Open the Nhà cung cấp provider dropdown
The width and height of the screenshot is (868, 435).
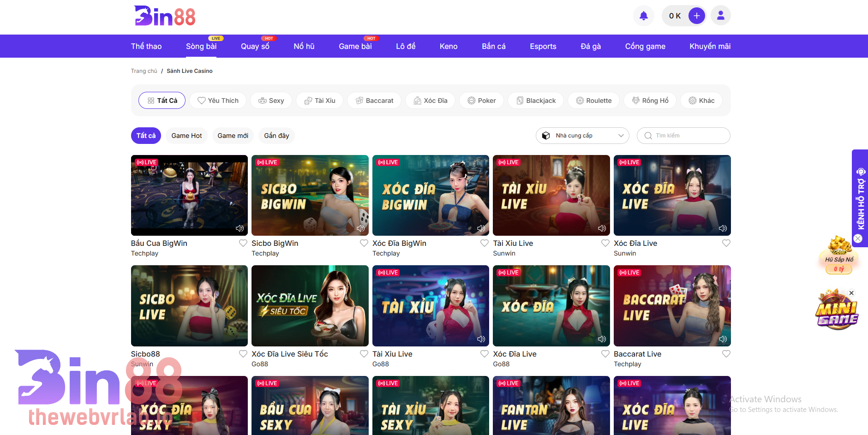point(582,135)
